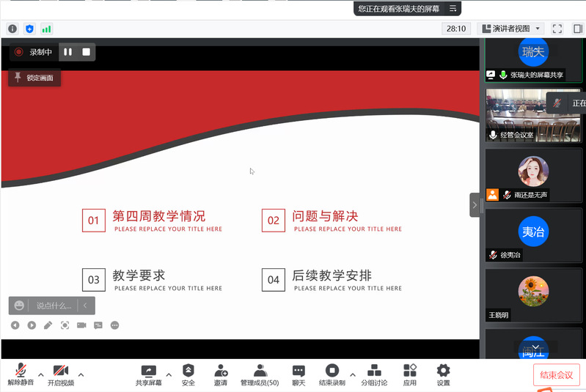
Task: Open the 共享屏幕 share screen option
Action: (148, 371)
